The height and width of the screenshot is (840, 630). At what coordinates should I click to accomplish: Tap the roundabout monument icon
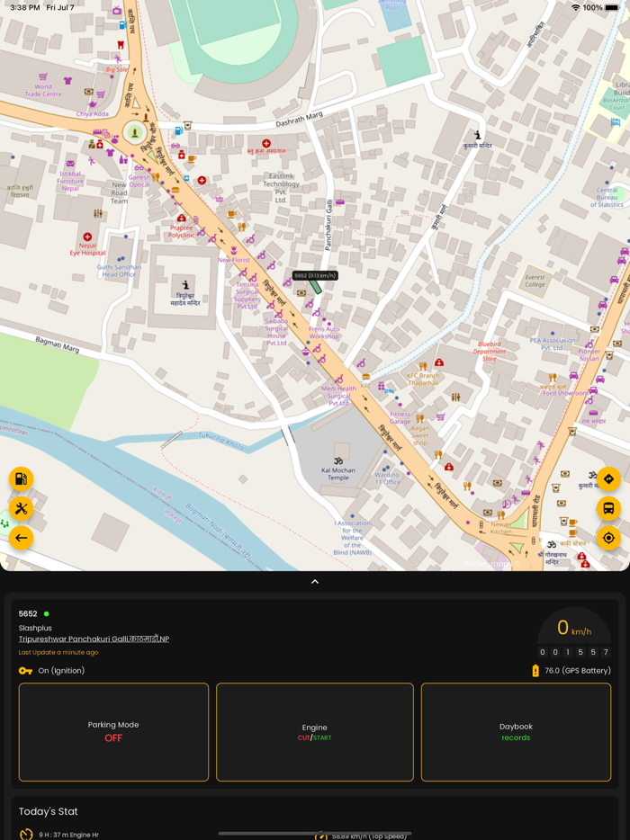pyautogui.click(x=134, y=131)
